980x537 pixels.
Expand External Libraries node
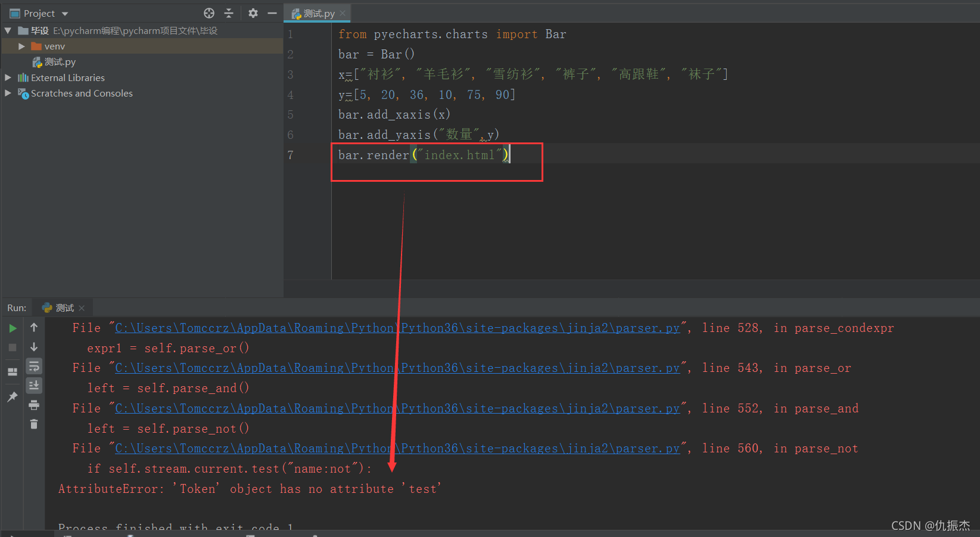click(8, 77)
